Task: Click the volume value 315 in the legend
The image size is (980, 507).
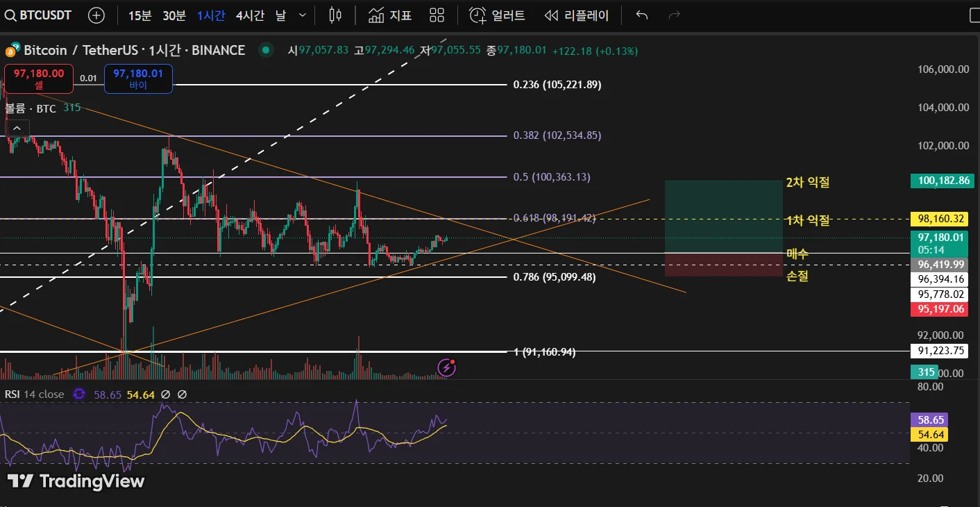Action: tap(71, 108)
